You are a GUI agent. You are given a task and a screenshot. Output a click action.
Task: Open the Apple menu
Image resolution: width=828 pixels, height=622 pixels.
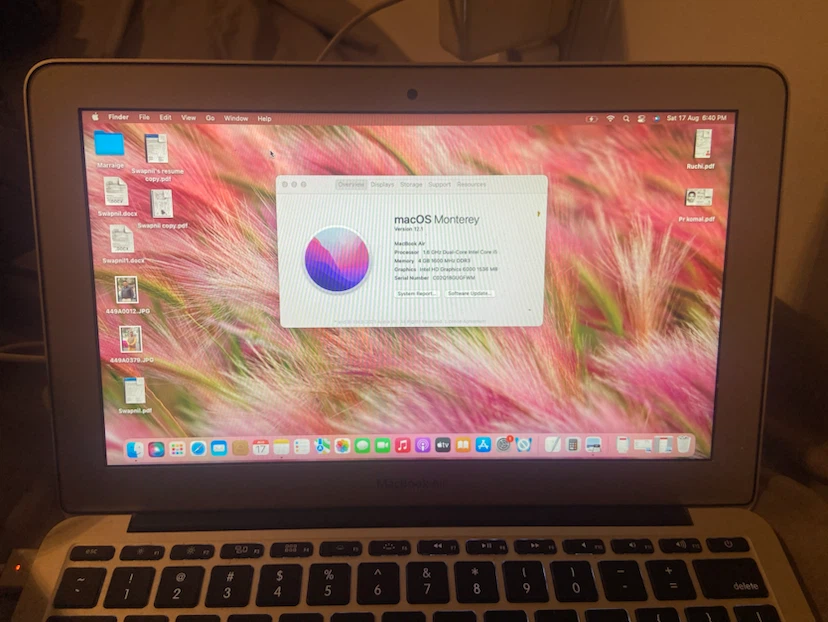[95, 117]
